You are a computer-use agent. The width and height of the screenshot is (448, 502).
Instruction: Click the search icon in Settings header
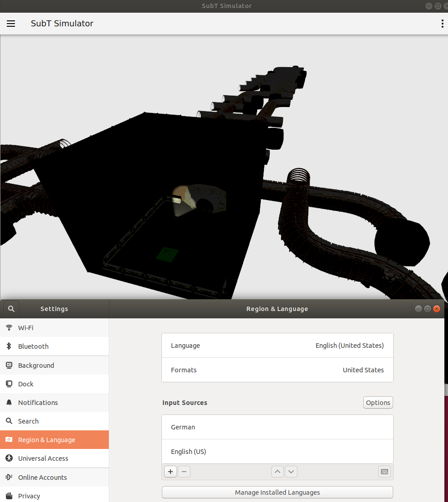coord(10,309)
